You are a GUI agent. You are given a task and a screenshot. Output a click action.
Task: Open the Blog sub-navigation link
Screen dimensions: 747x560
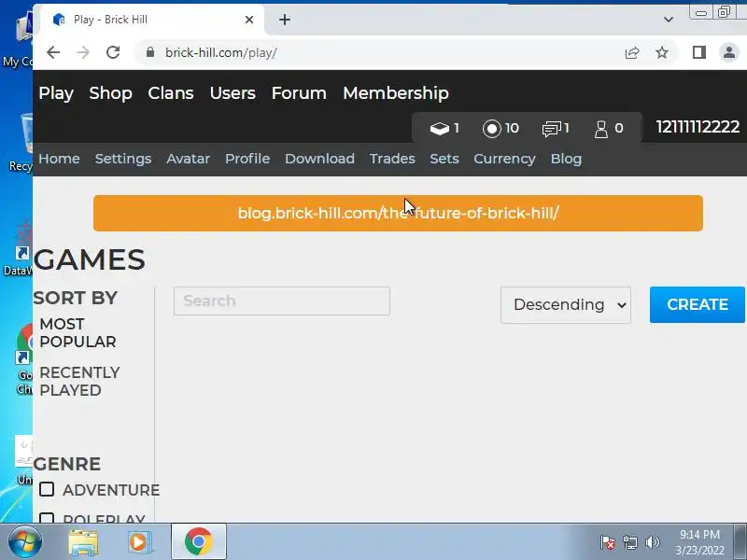pos(566,159)
